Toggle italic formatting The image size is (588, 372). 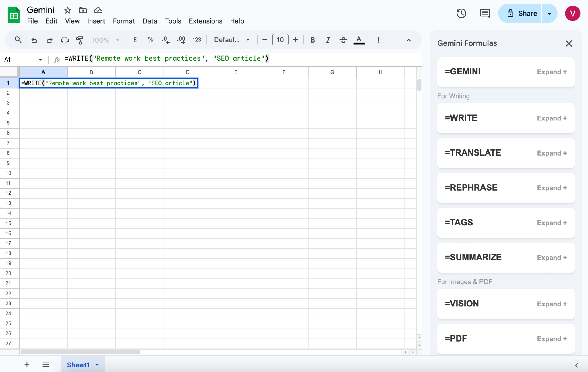point(328,40)
